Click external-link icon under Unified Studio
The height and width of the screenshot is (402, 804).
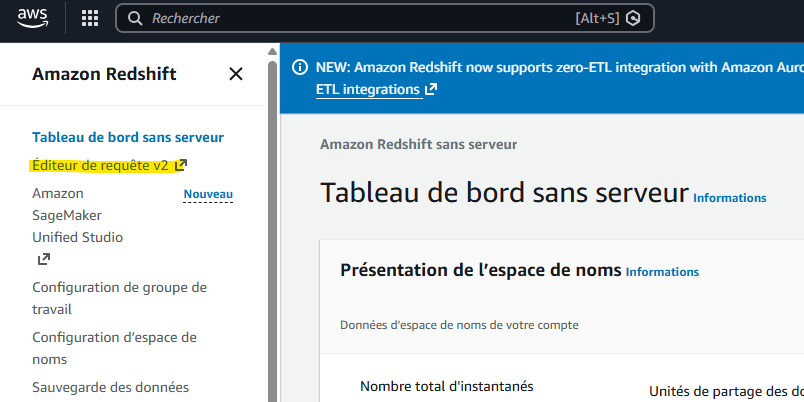[44, 259]
